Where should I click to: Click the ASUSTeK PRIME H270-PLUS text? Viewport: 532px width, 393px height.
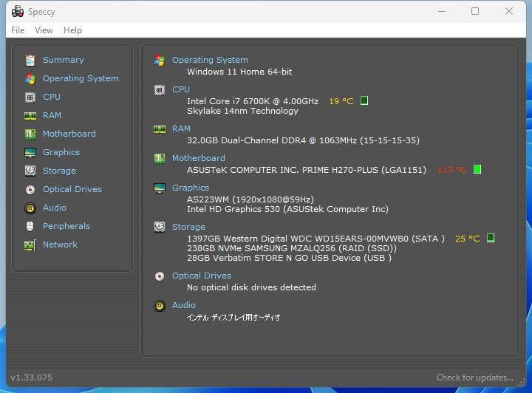307,170
